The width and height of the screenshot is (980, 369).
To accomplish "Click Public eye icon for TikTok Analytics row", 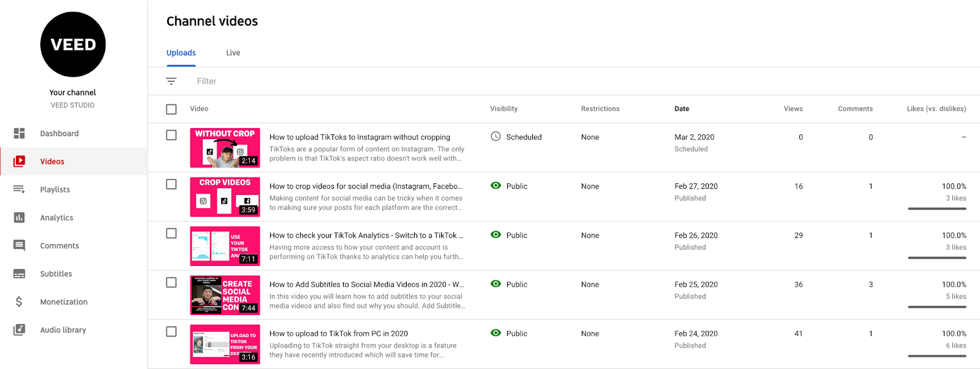I will (x=496, y=235).
